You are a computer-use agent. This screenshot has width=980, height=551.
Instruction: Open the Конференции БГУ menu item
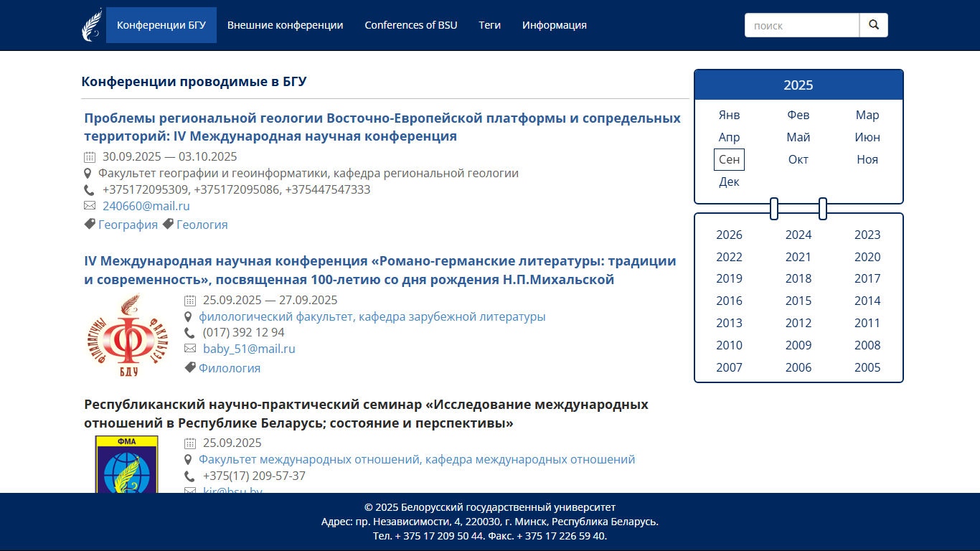(x=161, y=25)
